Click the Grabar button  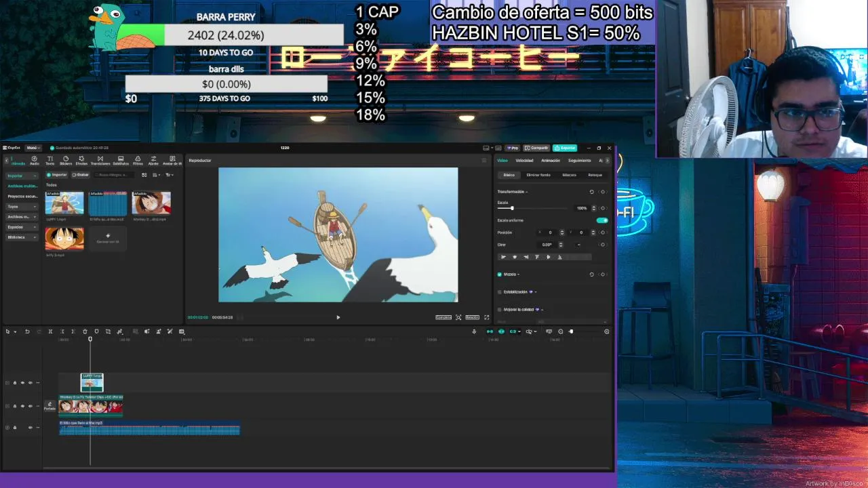pos(81,175)
